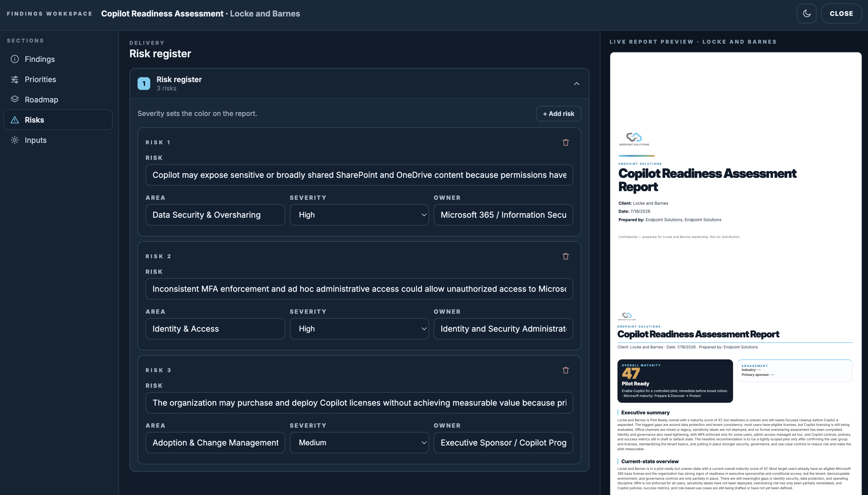Click the "3 risks" count text

[166, 88]
